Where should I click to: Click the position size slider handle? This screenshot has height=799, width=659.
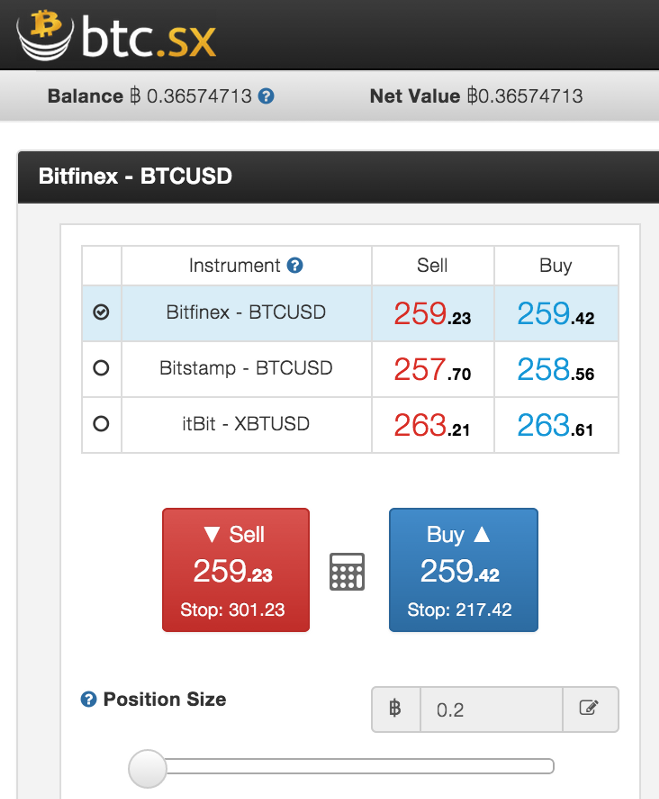click(x=147, y=768)
